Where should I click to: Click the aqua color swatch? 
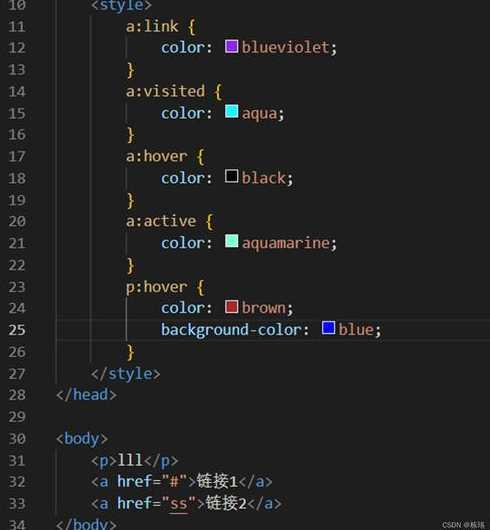click(x=231, y=112)
